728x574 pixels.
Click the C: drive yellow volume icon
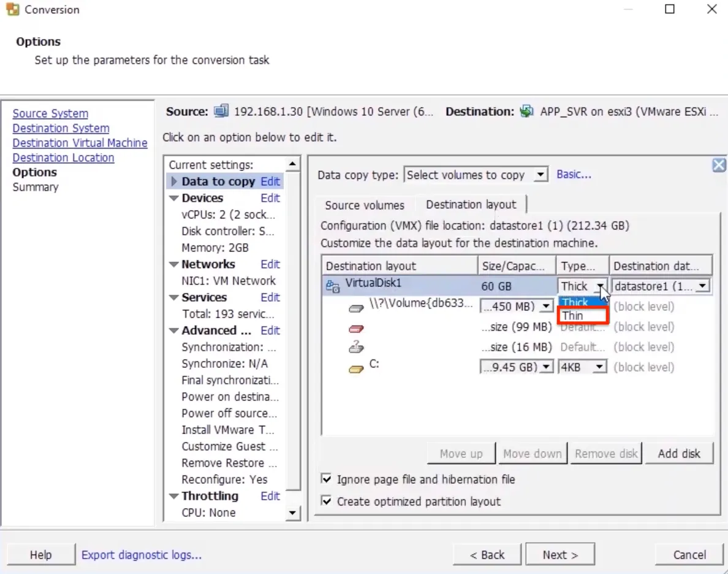click(356, 369)
